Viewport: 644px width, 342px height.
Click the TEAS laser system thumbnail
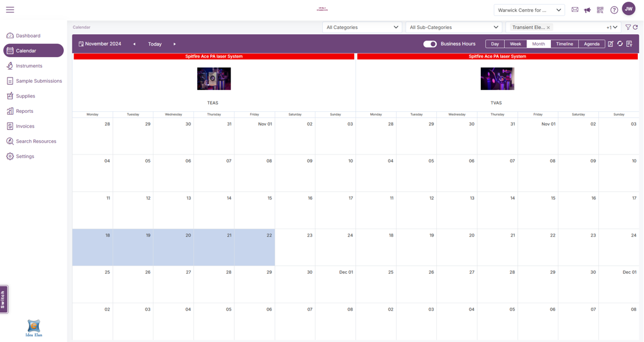214,79
